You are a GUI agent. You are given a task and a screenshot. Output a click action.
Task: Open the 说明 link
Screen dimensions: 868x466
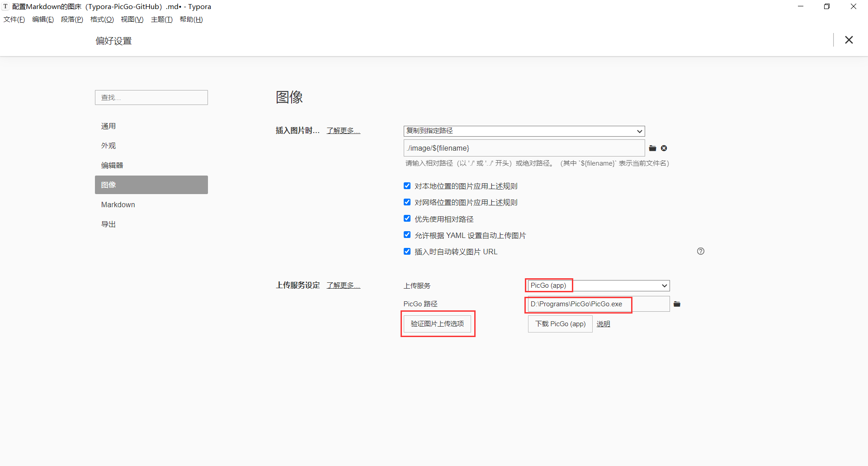click(603, 324)
